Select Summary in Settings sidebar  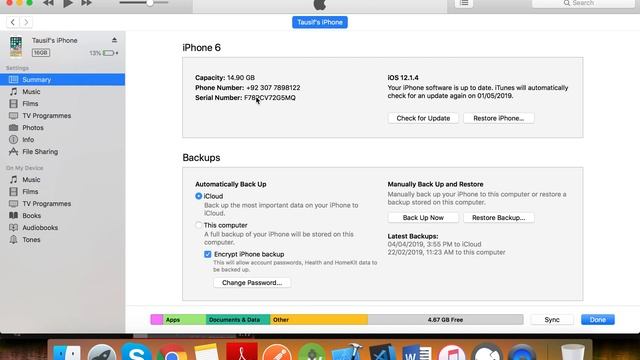(x=62, y=80)
